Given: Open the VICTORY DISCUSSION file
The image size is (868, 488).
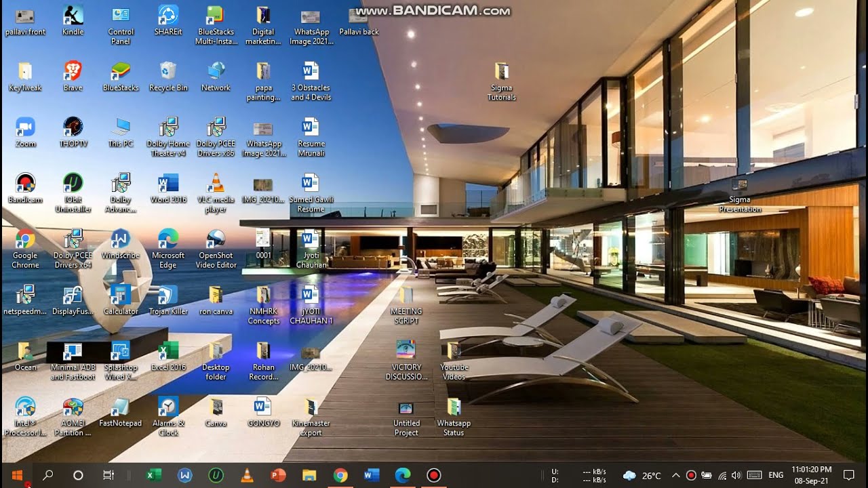Looking at the screenshot, I should point(406,361).
